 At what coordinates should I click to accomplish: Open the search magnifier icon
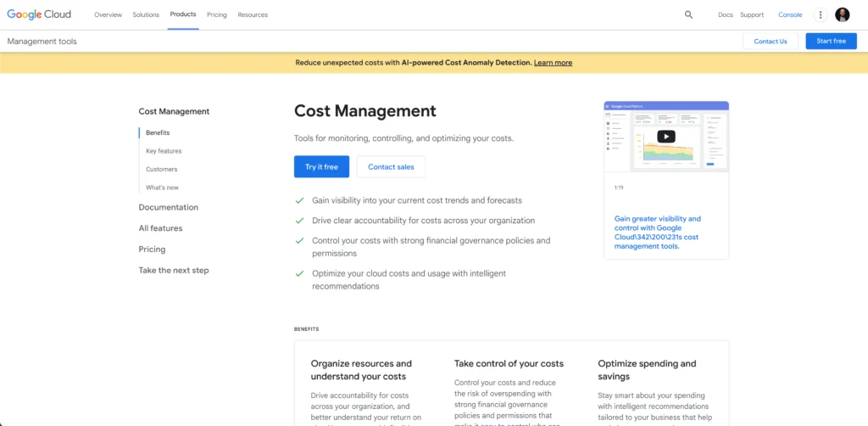point(688,15)
